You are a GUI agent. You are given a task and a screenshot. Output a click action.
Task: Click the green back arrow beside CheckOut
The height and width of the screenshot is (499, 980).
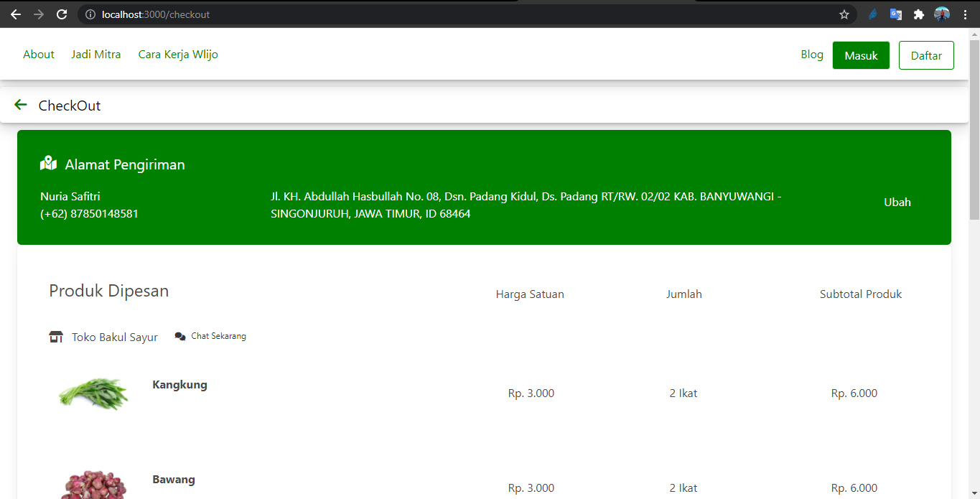pyautogui.click(x=20, y=104)
